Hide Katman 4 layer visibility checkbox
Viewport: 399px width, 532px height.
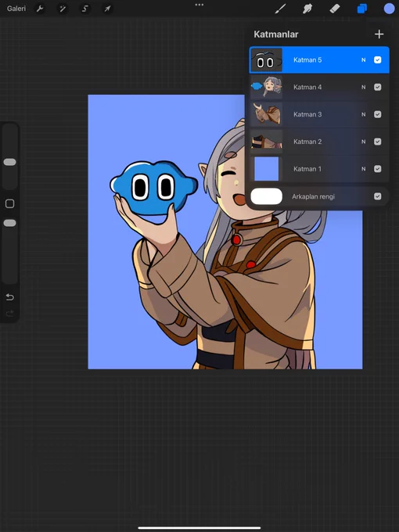378,87
